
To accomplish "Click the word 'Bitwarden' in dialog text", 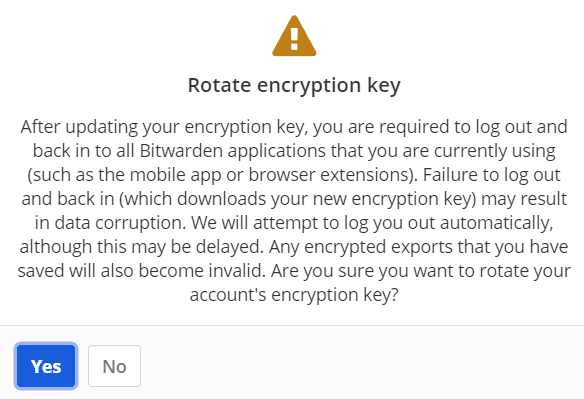I will point(181,151).
